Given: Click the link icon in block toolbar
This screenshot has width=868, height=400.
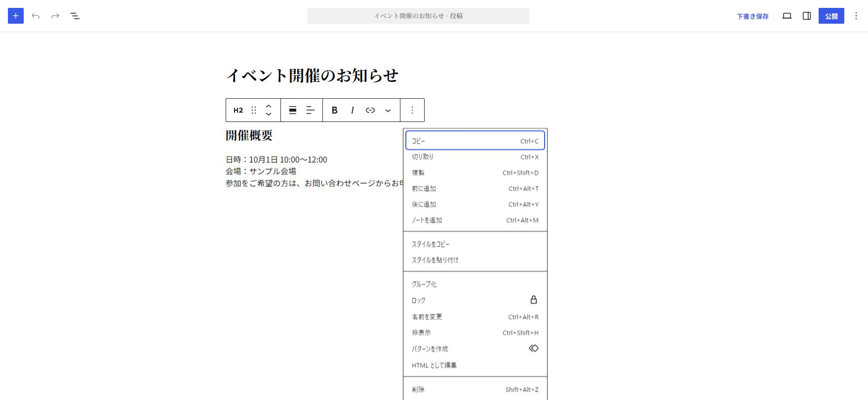Looking at the screenshot, I should click(370, 110).
